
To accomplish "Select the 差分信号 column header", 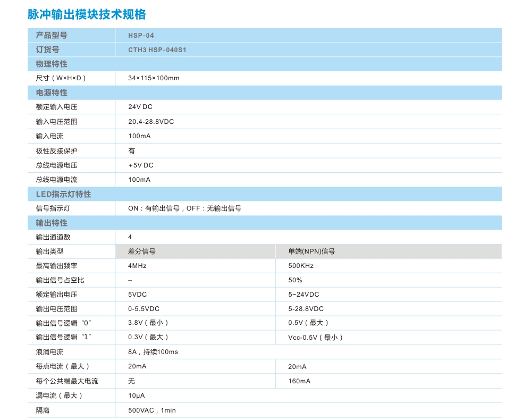I will point(142,251).
